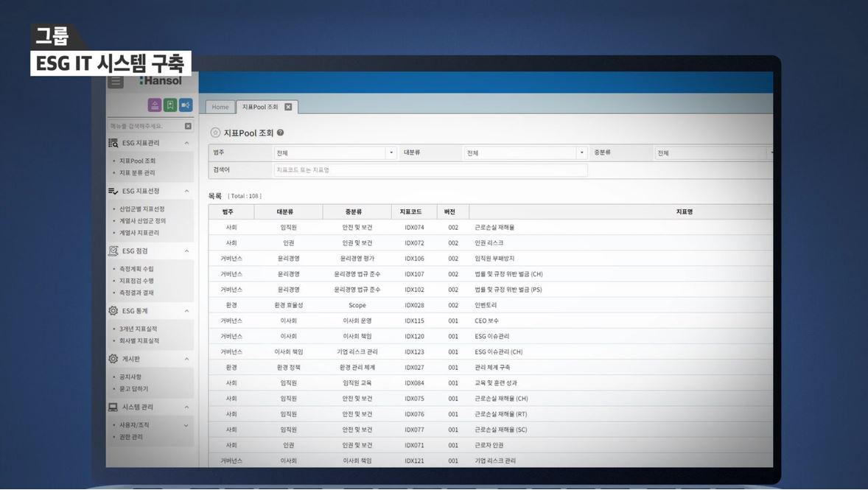The height and width of the screenshot is (490, 868).
Task: Open 3개년 지표실적 menu item
Action: (139, 329)
